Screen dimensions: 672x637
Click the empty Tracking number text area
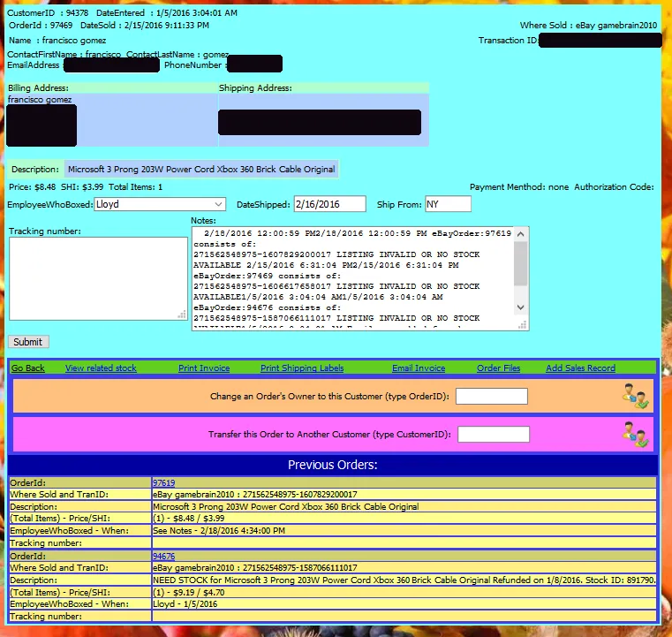pyautogui.click(x=98, y=278)
